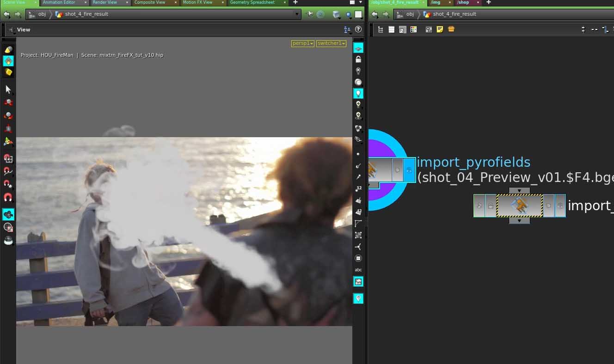Open the persp1 viewport dropdown
The image size is (614, 364).
point(302,43)
